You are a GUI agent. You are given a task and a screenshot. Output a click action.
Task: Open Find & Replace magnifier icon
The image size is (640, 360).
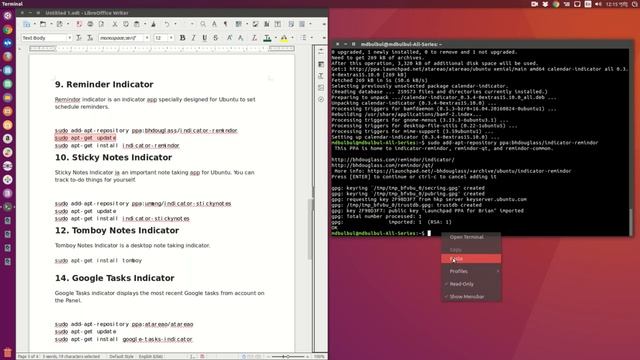[x=203, y=24]
